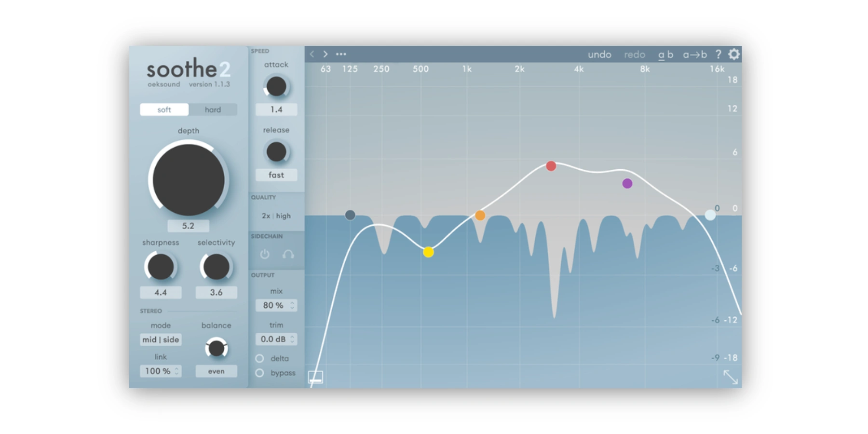
Task: Open the three-dot preset menu
Action: pos(341,54)
